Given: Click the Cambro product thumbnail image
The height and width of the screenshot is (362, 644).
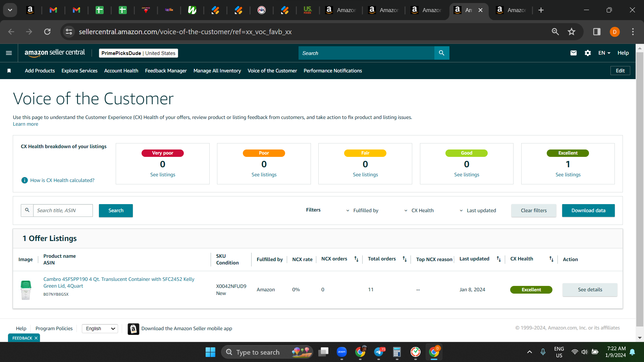Looking at the screenshot, I should [26, 290].
